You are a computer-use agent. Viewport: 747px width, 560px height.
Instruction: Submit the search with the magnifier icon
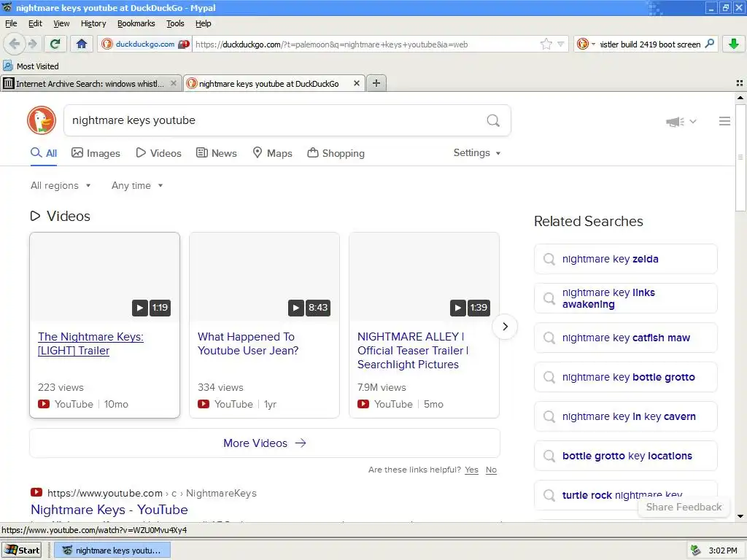(x=493, y=120)
